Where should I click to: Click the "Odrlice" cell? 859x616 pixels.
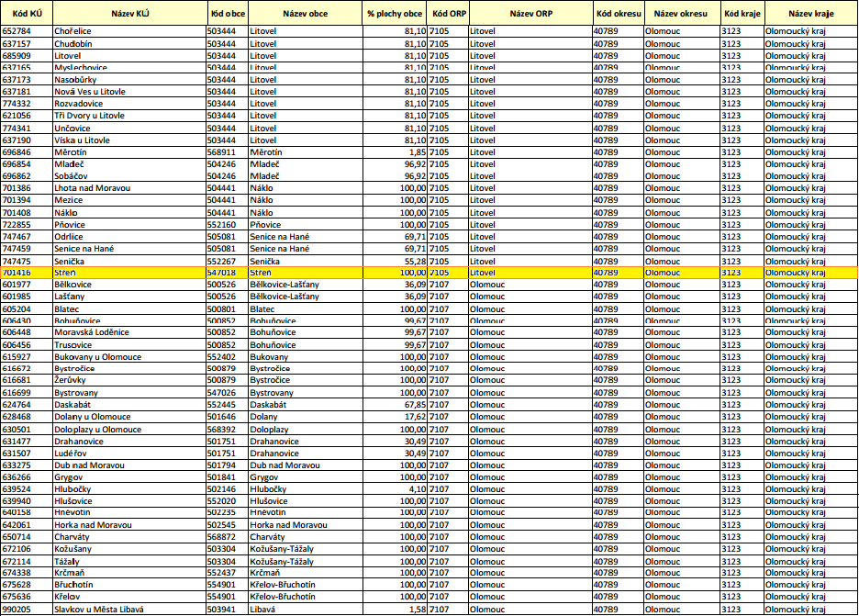129,237
